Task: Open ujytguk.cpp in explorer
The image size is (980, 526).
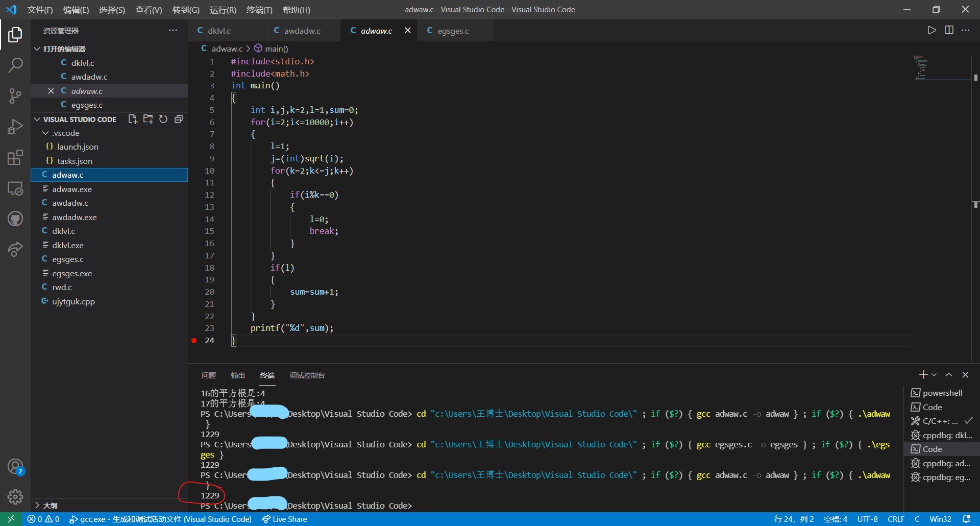Action: pos(109,301)
